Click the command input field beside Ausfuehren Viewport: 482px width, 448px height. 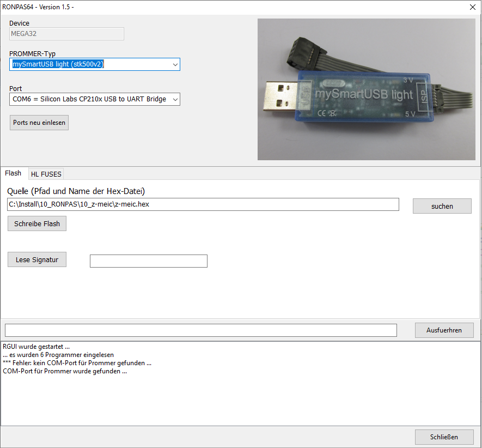point(201,330)
